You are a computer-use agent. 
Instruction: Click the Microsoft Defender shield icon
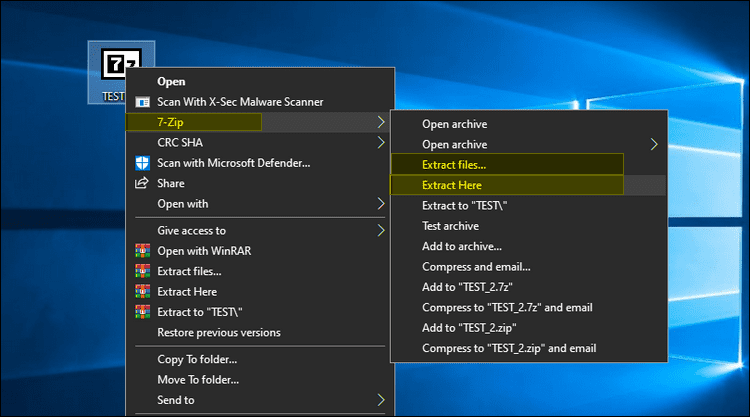(x=142, y=163)
